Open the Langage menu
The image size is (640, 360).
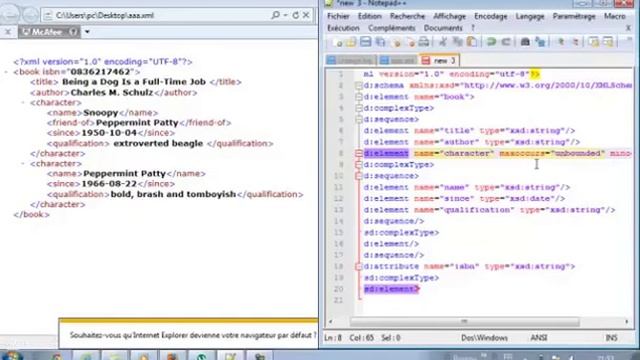tap(530, 16)
